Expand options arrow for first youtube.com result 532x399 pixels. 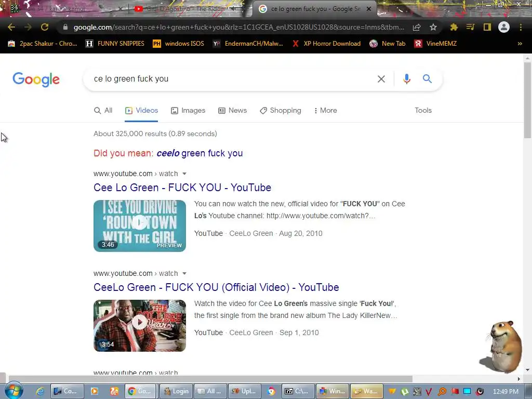184,174
